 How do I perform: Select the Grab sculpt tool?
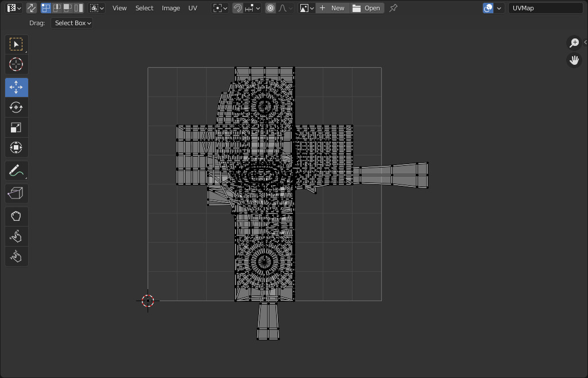coord(16,216)
